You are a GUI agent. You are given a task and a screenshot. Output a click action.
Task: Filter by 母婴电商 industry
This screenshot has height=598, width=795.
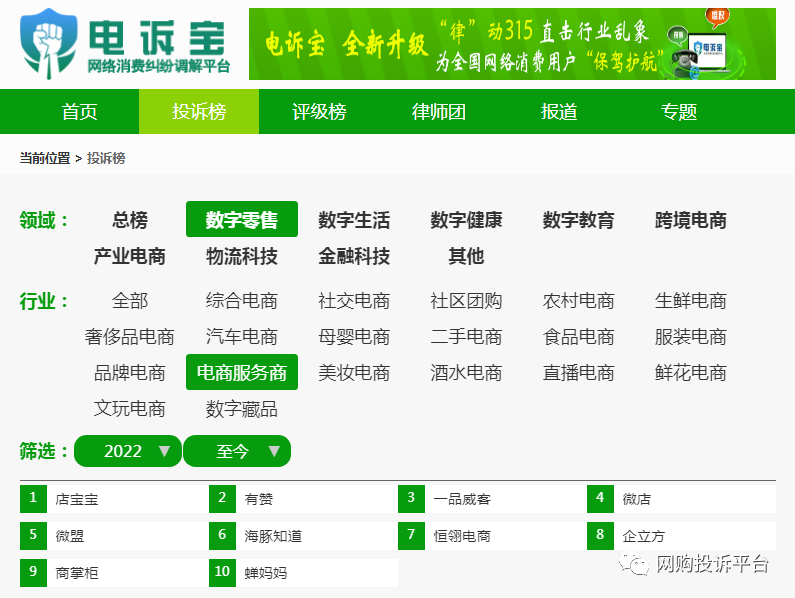coord(354,337)
